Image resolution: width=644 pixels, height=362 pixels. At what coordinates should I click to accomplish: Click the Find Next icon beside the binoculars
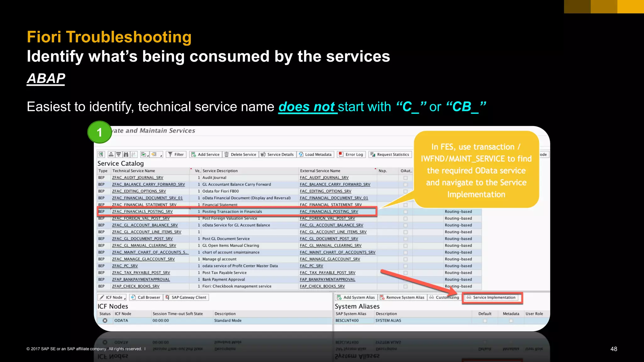[x=134, y=154]
